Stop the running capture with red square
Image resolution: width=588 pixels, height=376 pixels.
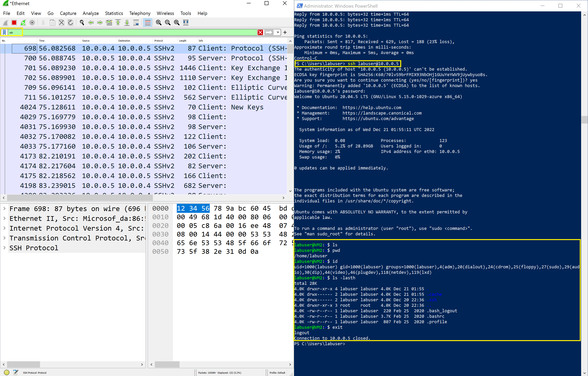point(14,23)
